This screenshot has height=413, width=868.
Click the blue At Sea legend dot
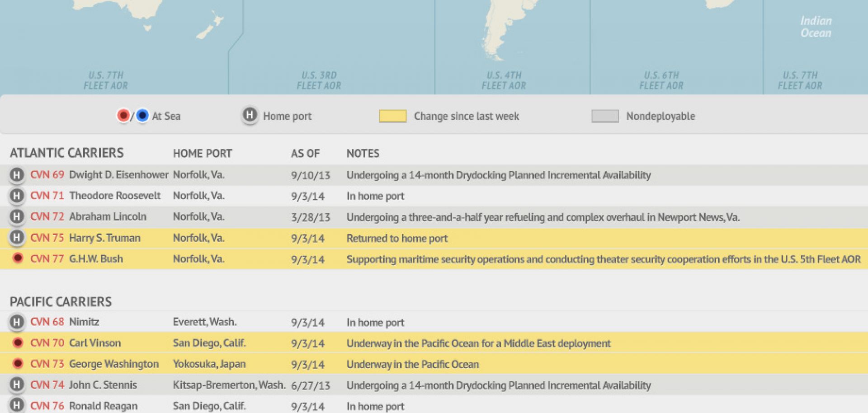(142, 116)
